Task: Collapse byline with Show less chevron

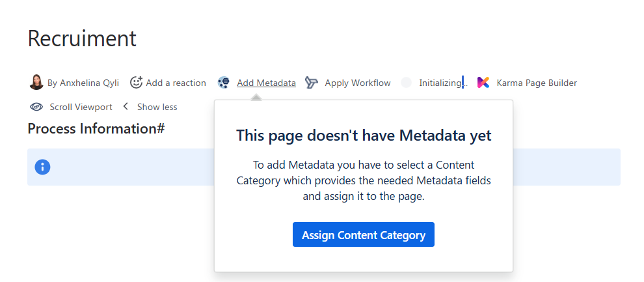Action: [x=126, y=107]
